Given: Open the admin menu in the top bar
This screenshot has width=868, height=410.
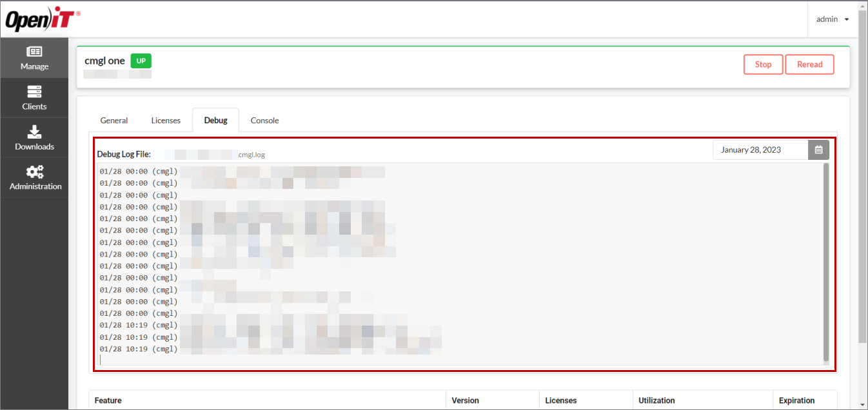Looking at the screenshot, I should (833, 19).
